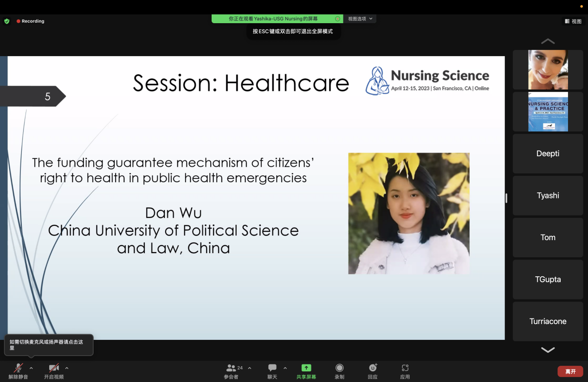Viewport: 588px width, 382px height.
Task: Select Deepti's participant tile
Action: click(548, 153)
